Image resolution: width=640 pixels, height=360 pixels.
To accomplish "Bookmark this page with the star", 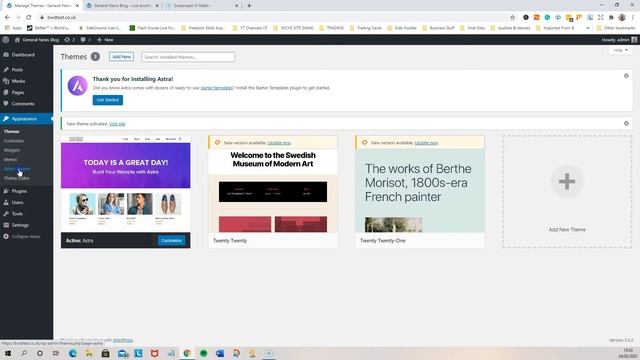I will pyautogui.click(x=513, y=17).
